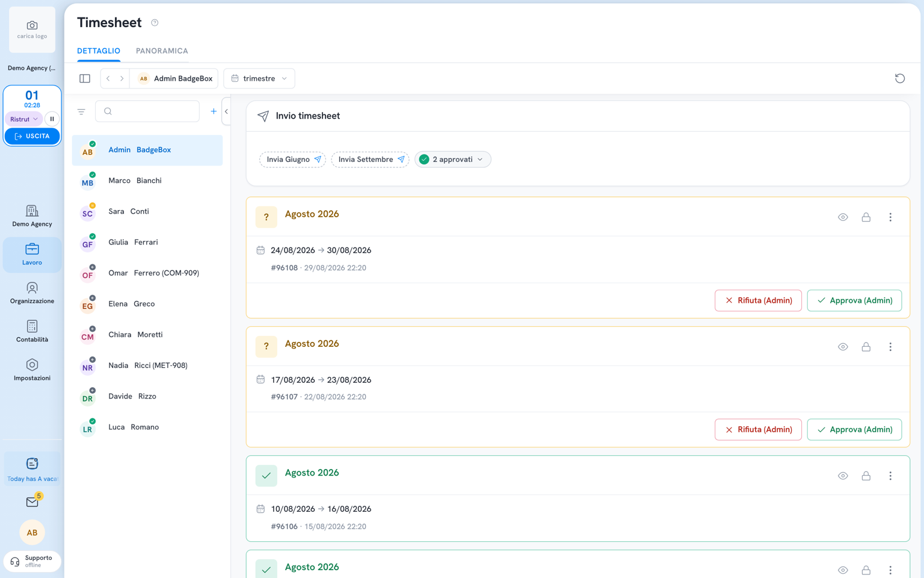
Task: Open the Contabilità section in the sidebar
Action: coord(32,332)
